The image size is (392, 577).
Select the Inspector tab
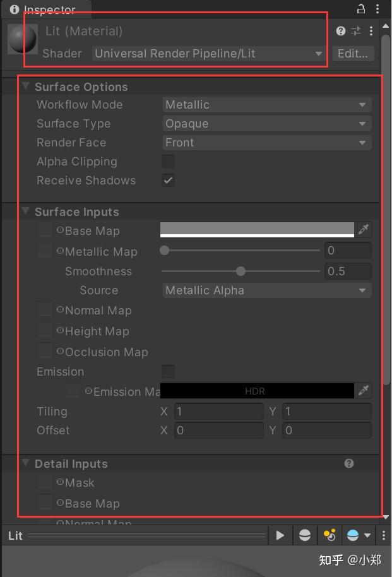[44, 9]
